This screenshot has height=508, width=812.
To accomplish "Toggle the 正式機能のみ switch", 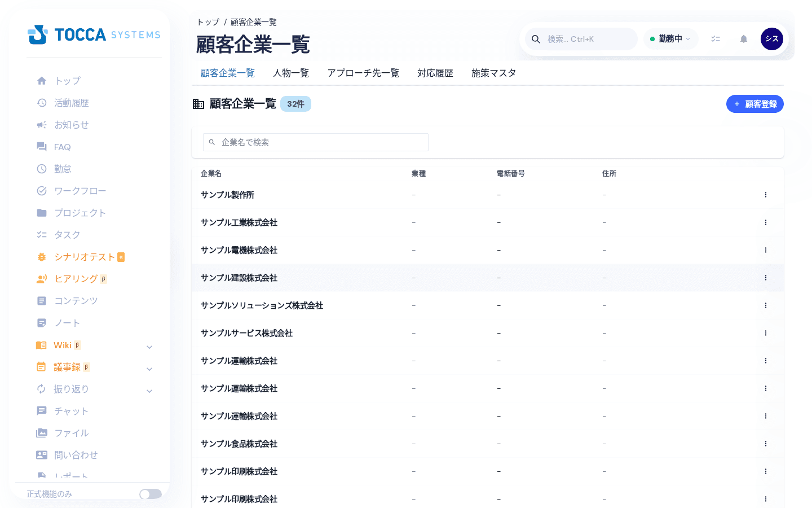I will point(151,494).
